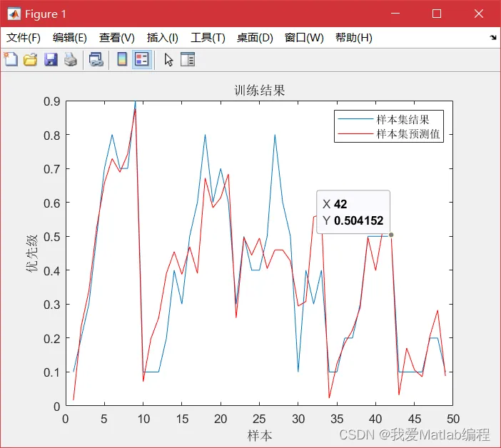Close the Figure 1 window
Image resolution: width=501 pixels, height=448 pixels.
tap(478, 14)
